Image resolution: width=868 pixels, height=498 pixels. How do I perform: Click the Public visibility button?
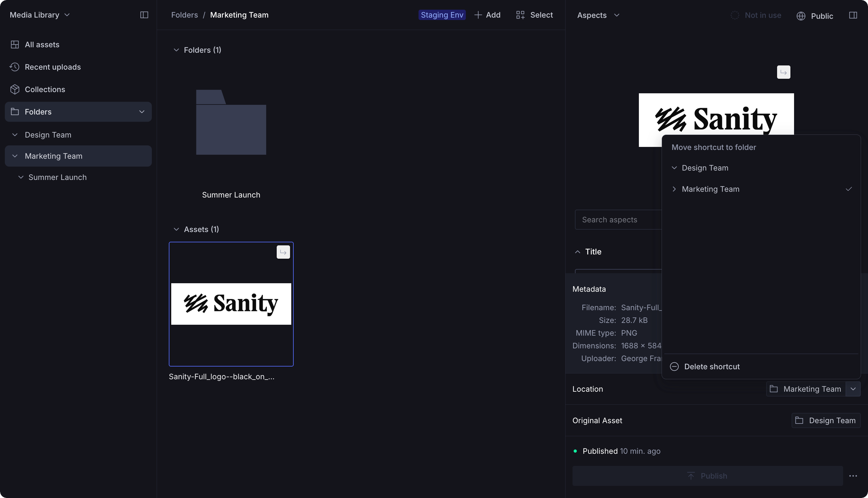pyautogui.click(x=815, y=16)
